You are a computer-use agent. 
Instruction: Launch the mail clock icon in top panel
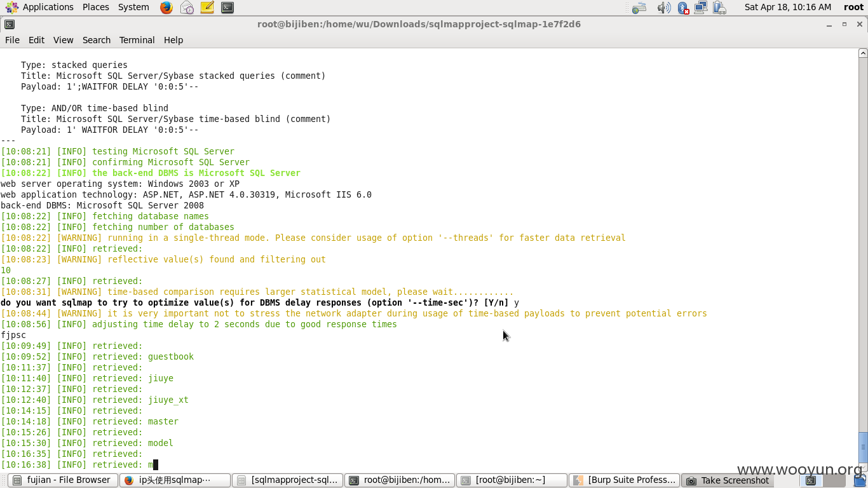(x=187, y=8)
